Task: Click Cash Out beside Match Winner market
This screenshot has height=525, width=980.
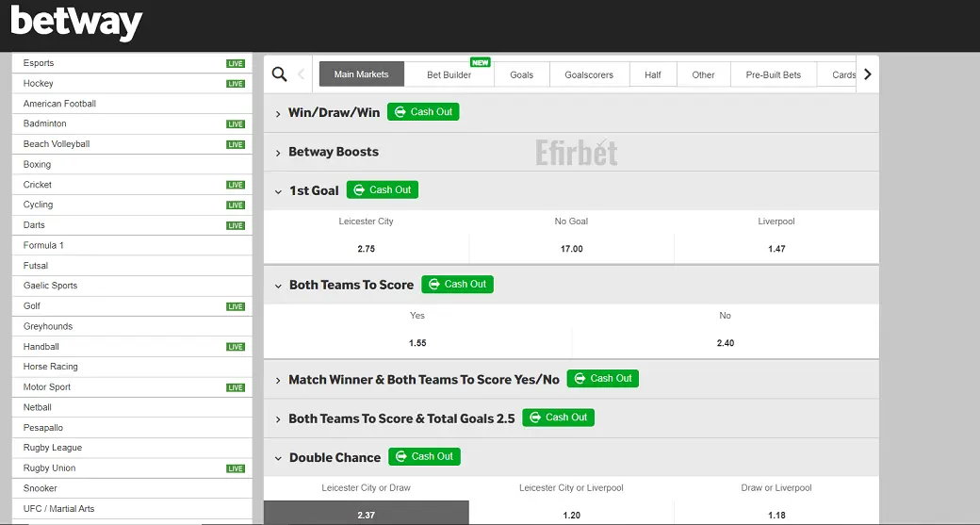Action: coord(603,379)
